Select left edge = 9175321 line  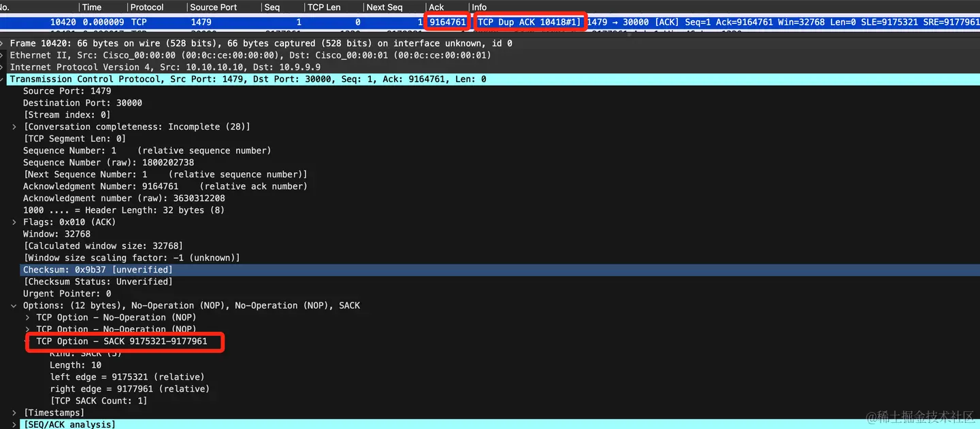click(127, 377)
